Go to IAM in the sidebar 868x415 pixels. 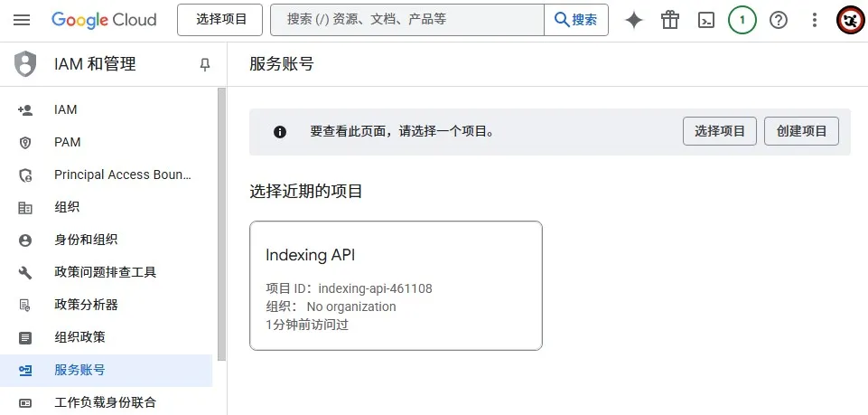[x=107, y=109]
